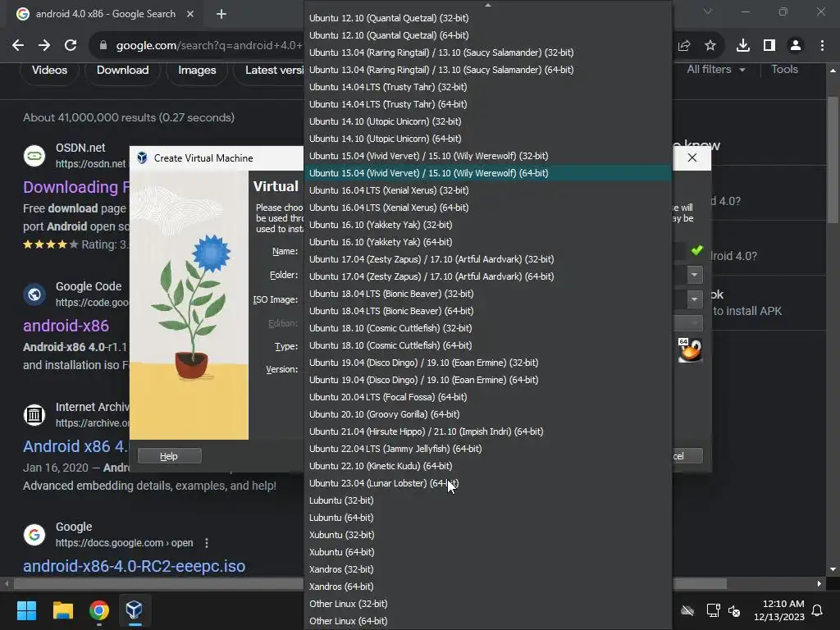Select Ubuntu 18.04 LTS (Bionic Beaver) (64-bit)
840x630 pixels.
(487, 311)
